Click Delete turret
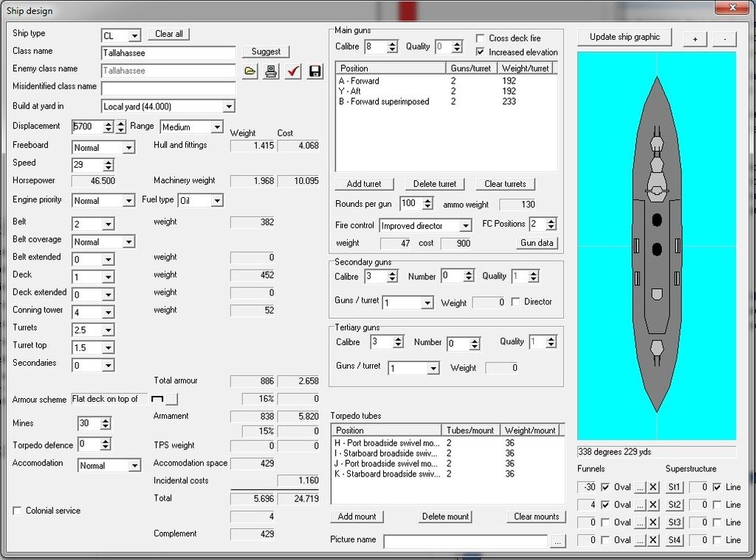Screen dimensions: 756x560 [434, 184]
